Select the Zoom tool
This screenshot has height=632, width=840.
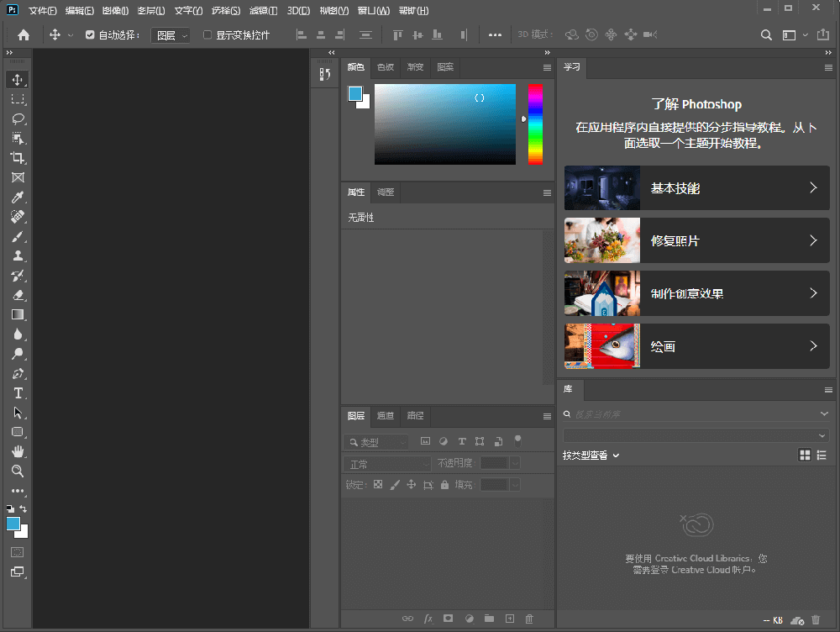[x=18, y=471]
